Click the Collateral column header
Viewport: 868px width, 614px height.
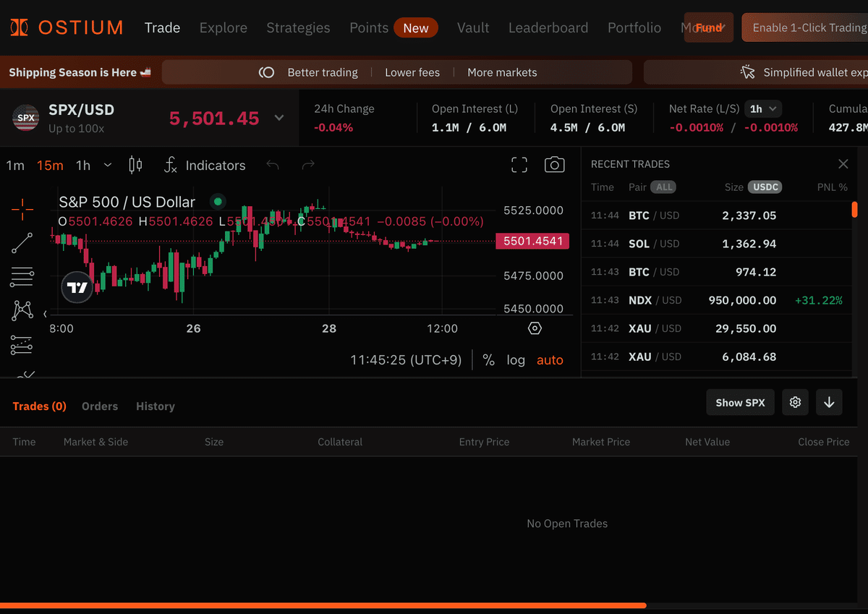pos(340,442)
